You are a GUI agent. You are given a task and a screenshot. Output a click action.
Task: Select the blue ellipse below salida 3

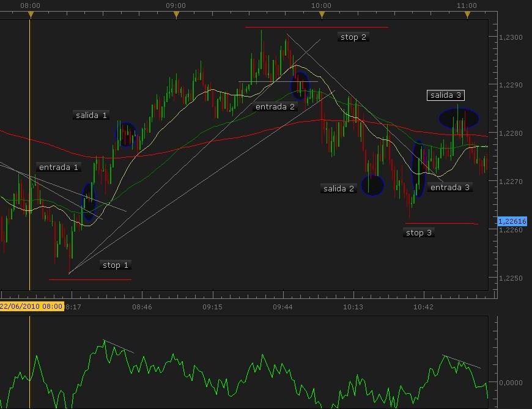459,119
